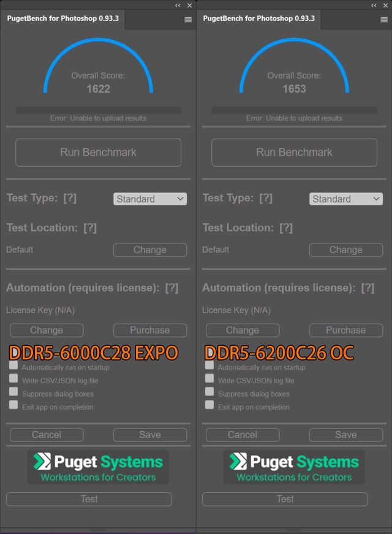This screenshot has width=392, height=534.
Task: Open Automation help [?] in left panel
Action: tap(172, 288)
